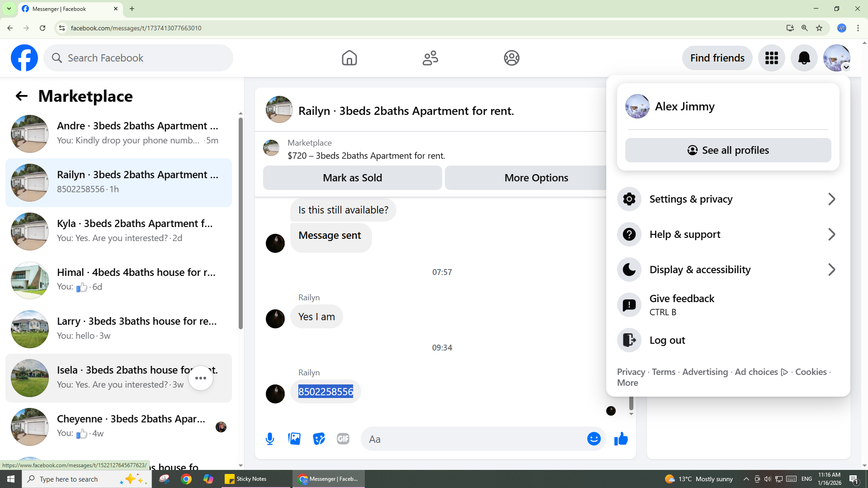Screen dimensions: 868x488
Task: Open Sticky Notes from the taskbar
Action: 255,479
